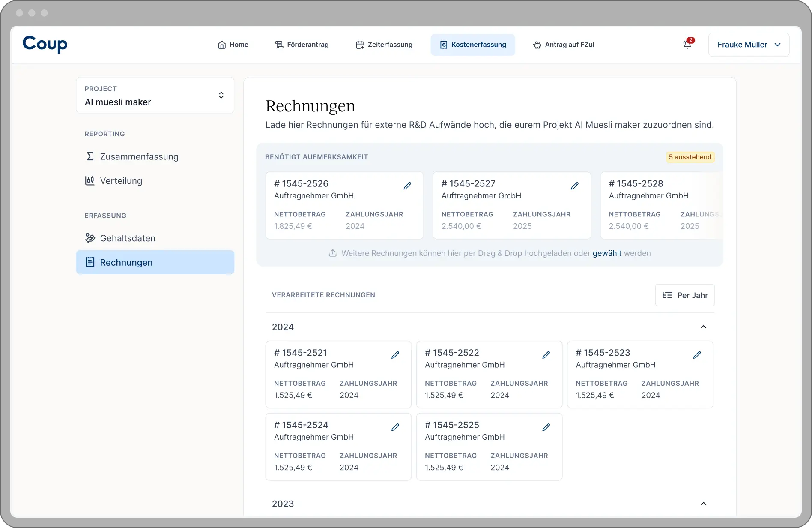Edit invoice 1545-2523 via pencil icon

(x=697, y=355)
